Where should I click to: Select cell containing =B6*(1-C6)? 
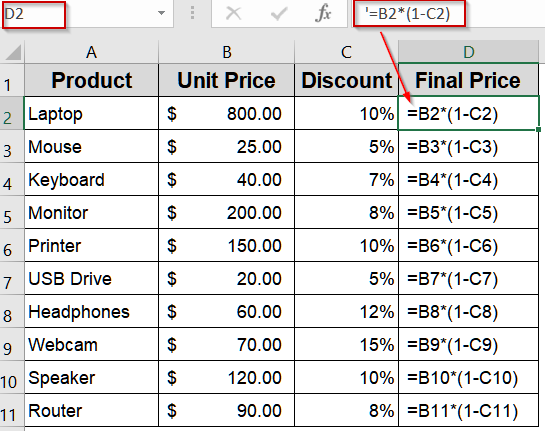click(x=469, y=245)
